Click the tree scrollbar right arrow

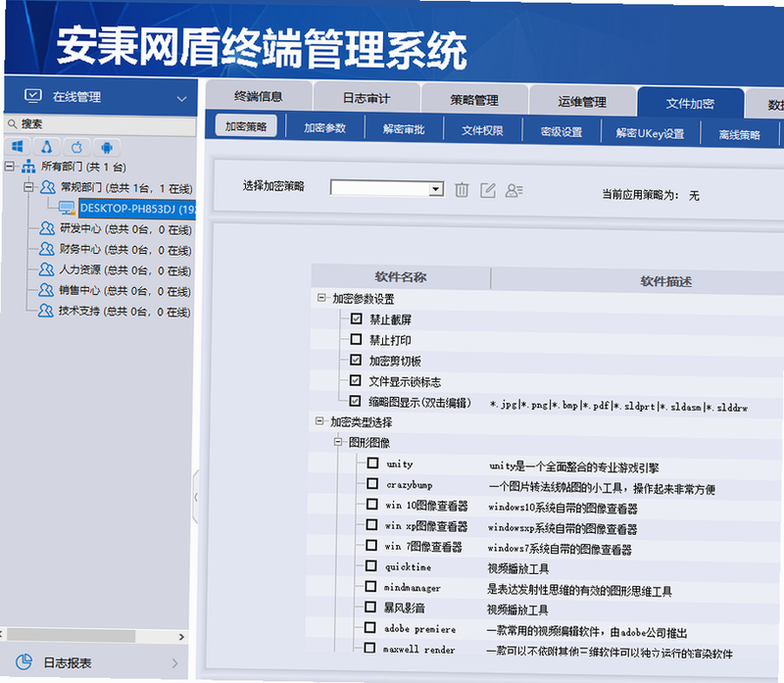click(181, 637)
